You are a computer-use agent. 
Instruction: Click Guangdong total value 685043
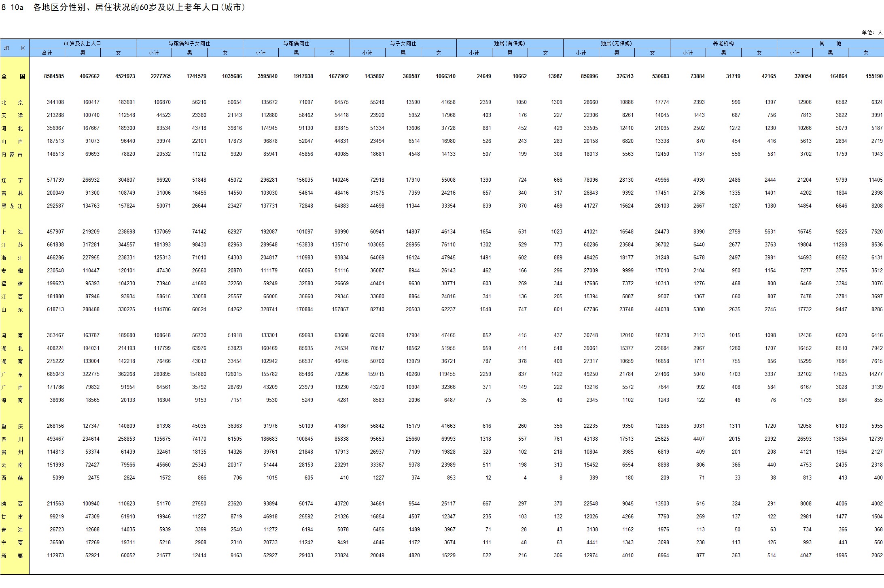(55, 374)
